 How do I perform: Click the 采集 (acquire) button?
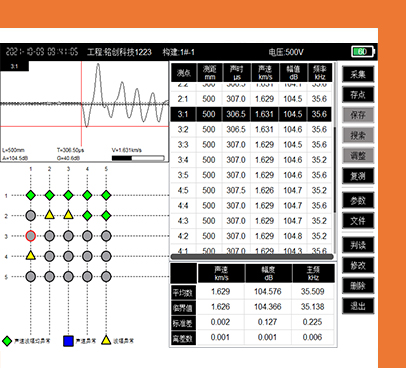(358, 74)
